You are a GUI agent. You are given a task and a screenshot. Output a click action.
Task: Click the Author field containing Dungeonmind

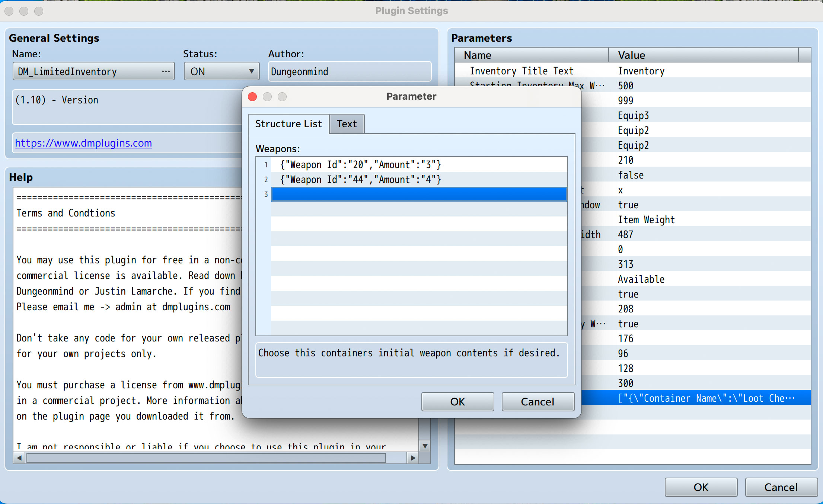350,71
